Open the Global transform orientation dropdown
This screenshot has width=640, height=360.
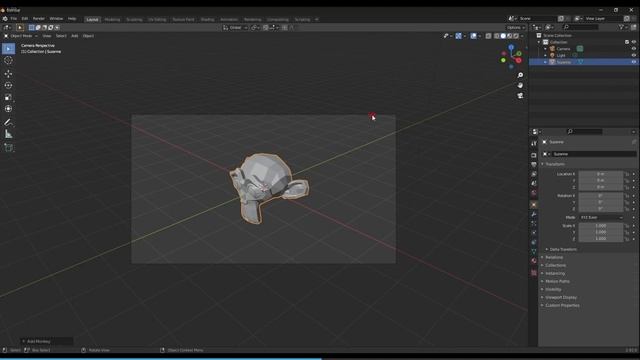point(236,28)
